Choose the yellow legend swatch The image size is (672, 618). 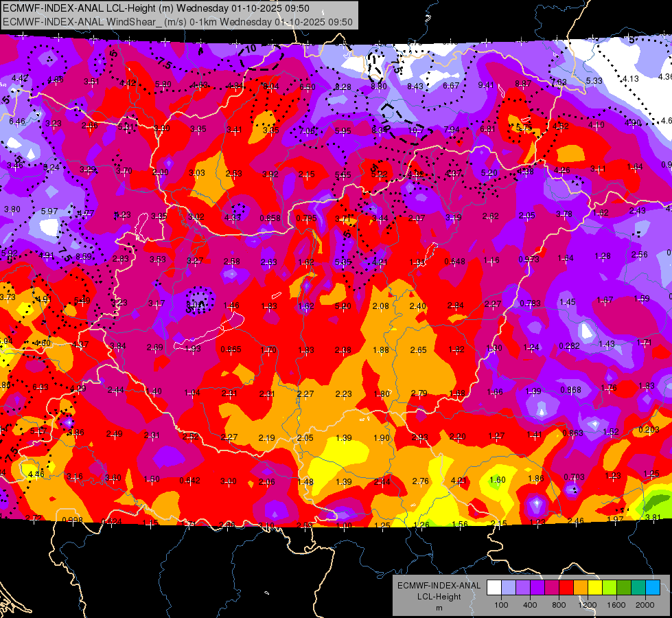click(x=595, y=587)
